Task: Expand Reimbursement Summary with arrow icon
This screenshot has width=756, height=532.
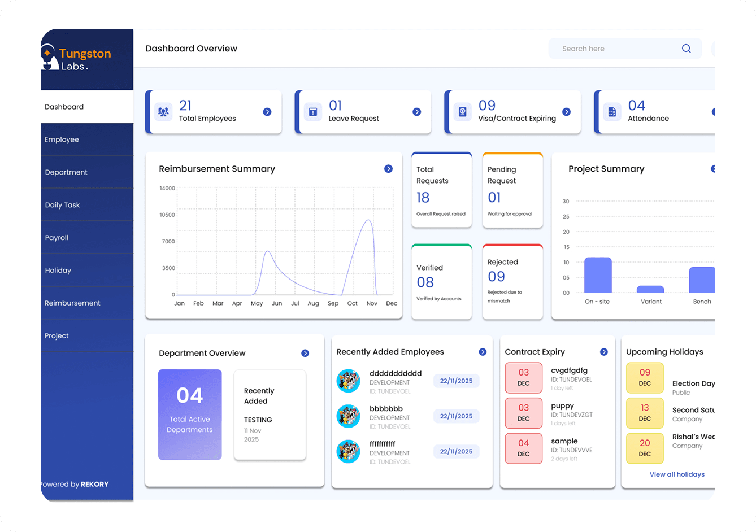Action: [389, 169]
